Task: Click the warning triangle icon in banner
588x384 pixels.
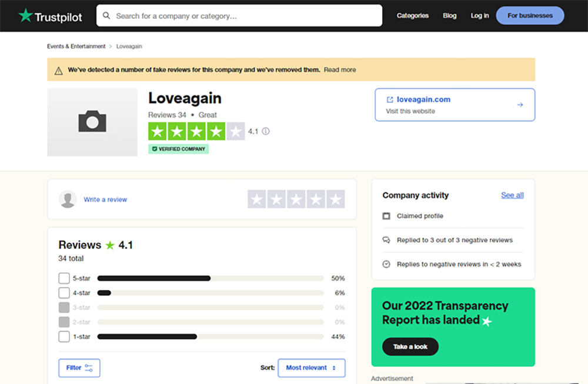Action: (x=58, y=71)
